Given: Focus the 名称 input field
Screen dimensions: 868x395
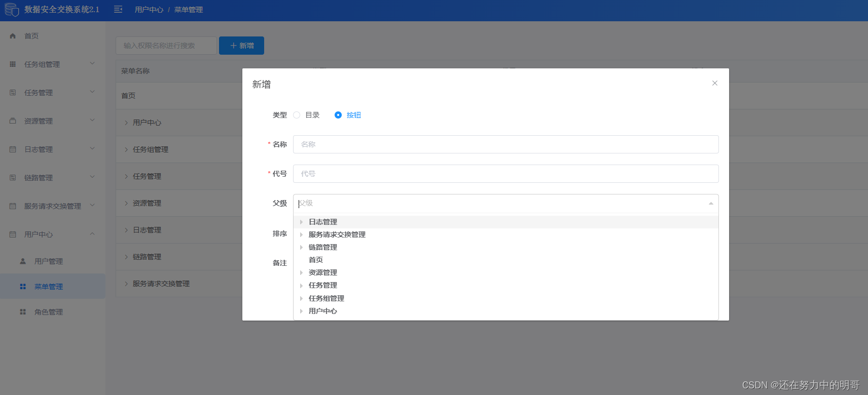Looking at the screenshot, I should 505,144.
